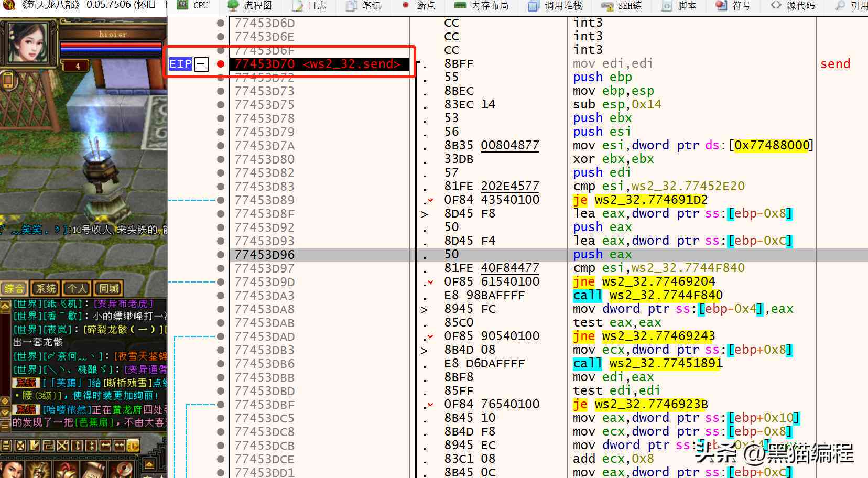Click the game window title icon
Viewport: 868px width, 478px height.
click(9, 5)
